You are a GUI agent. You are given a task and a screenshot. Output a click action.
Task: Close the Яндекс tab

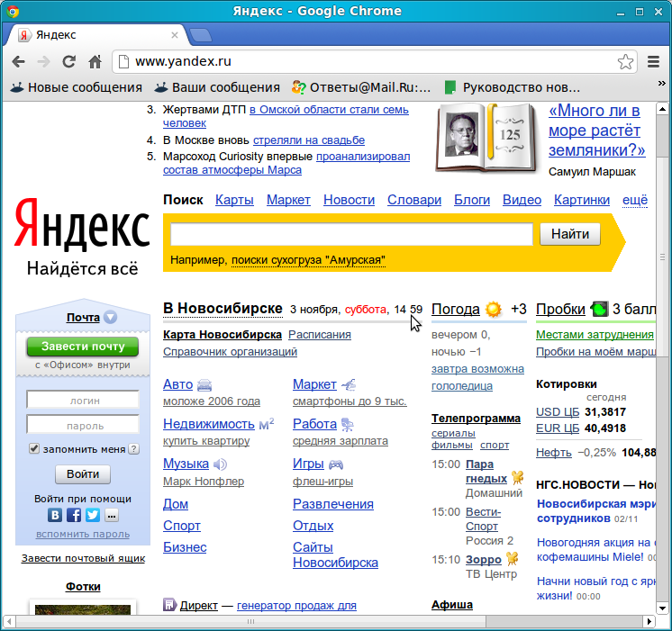(175, 35)
